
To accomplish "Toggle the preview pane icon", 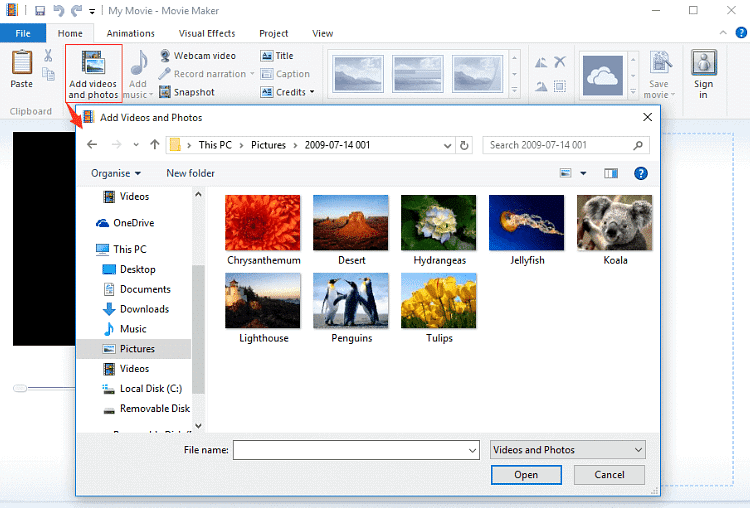I will coord(611,173).
